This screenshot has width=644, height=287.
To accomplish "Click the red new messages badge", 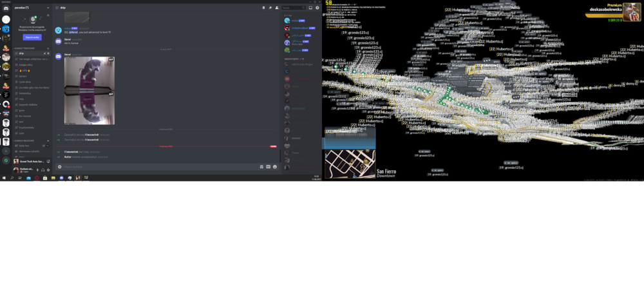I will 273,146.
